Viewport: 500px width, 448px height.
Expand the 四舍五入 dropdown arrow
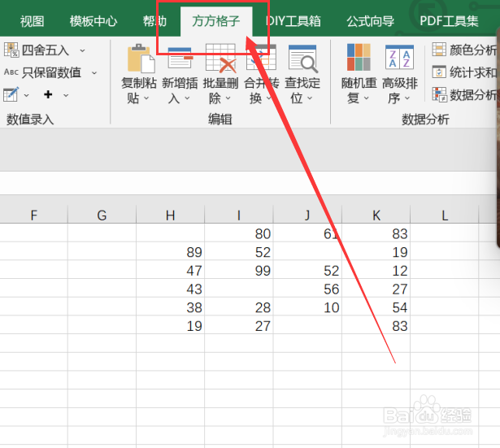pos(82,50)
